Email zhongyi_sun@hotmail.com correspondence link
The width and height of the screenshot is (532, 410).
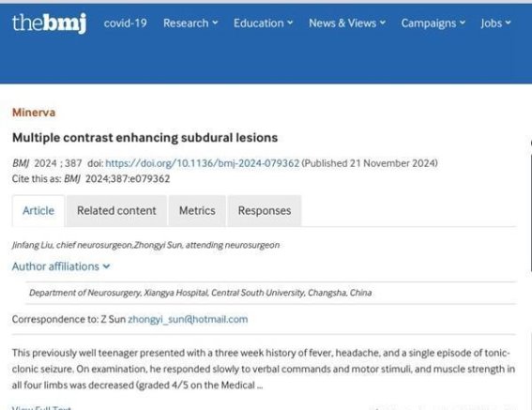[188, 319]
